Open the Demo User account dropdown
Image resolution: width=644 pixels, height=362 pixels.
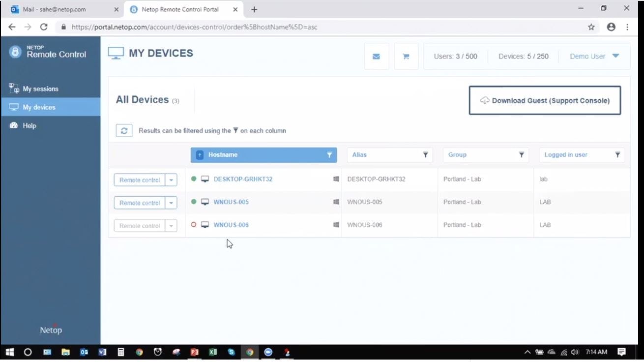tap(594, 57)
